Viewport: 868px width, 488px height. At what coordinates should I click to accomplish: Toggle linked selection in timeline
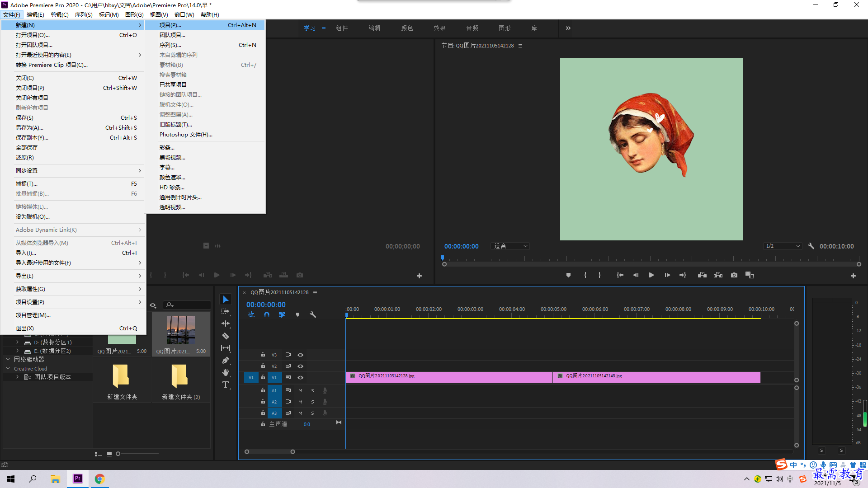pos(282,314)
